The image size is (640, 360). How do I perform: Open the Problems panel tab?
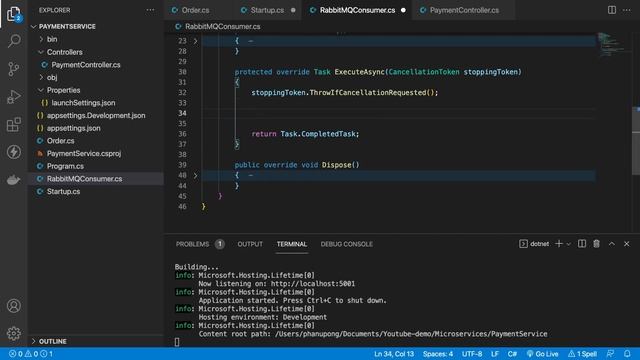(200, 244)
